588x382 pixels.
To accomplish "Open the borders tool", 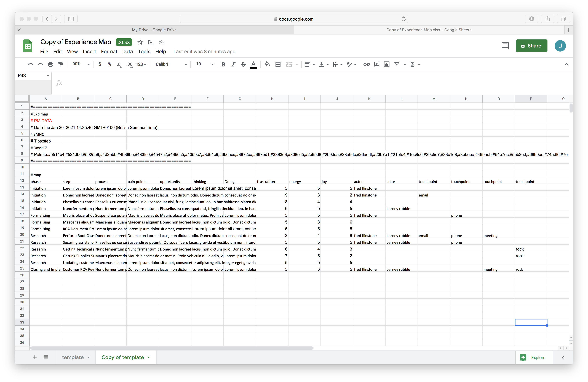I will pyautogui.click(x=278, y=64).
